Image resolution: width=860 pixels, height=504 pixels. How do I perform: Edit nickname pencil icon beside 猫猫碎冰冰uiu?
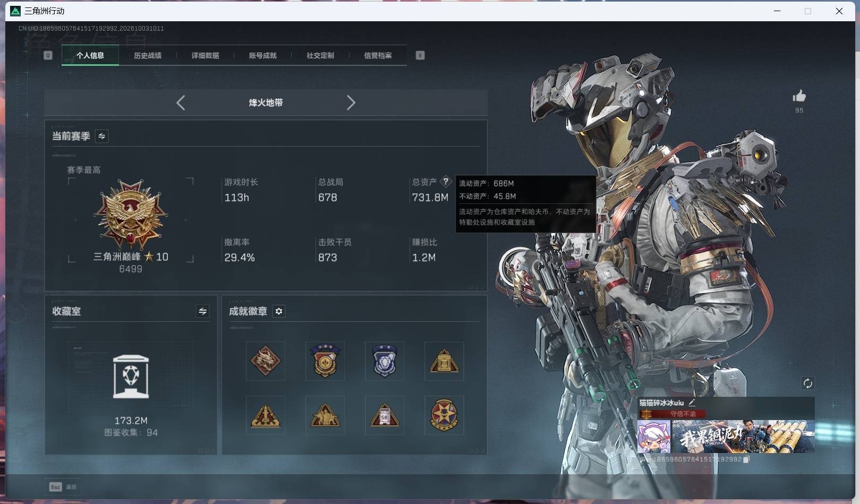(x=692, y=403)
